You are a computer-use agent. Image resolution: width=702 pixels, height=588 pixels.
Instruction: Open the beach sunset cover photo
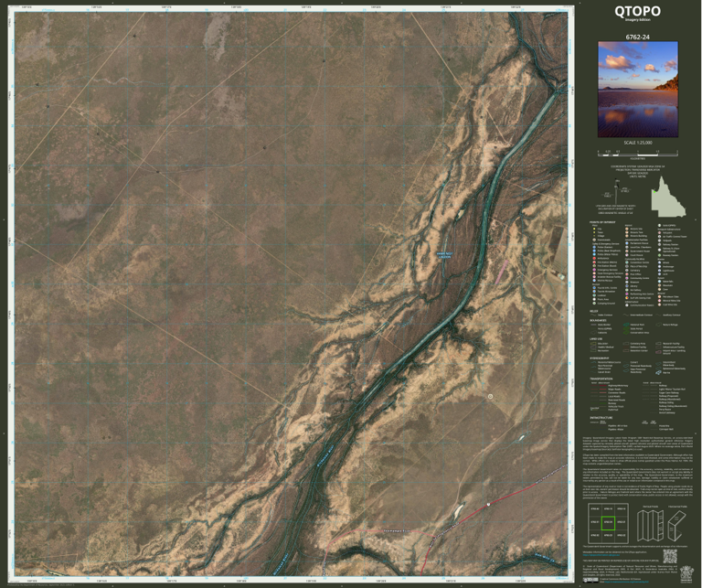[637, 90]
